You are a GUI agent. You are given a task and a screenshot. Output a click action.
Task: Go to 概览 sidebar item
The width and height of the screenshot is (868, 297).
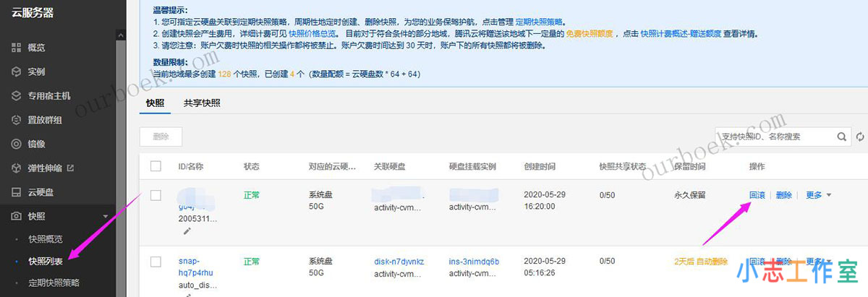pos(36,47)
